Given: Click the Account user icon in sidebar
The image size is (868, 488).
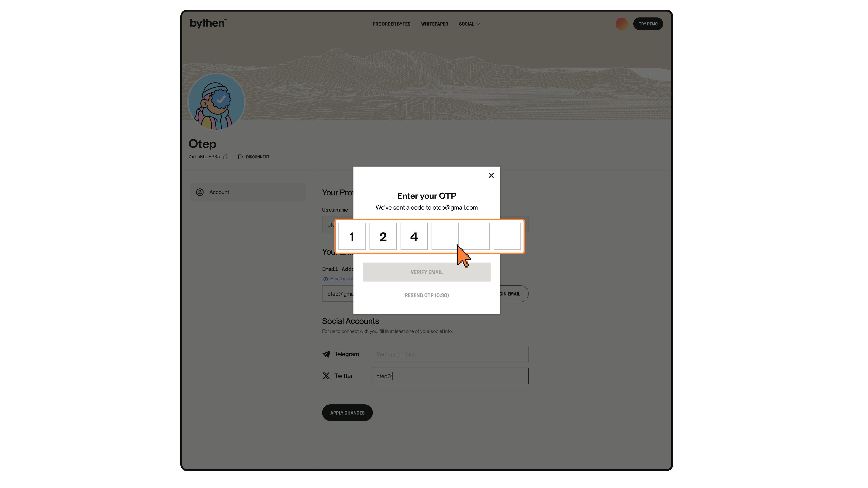Looking at the screenshot, I should pos(200,192).
